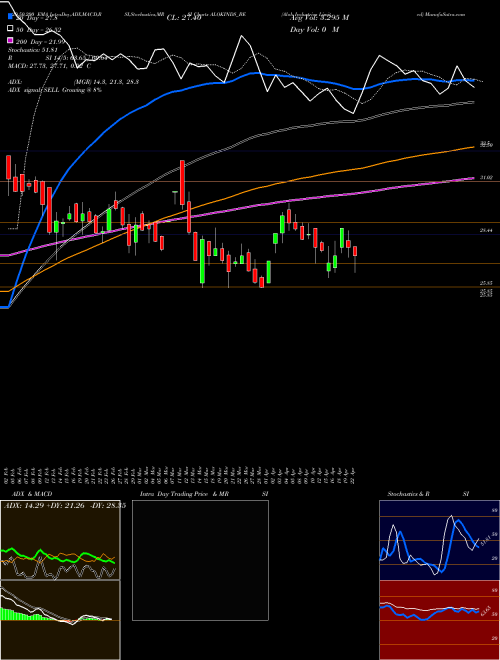Click the 28.44 price axis label
The width and height of the screenshot is (500, 660).
coord(487,230)
